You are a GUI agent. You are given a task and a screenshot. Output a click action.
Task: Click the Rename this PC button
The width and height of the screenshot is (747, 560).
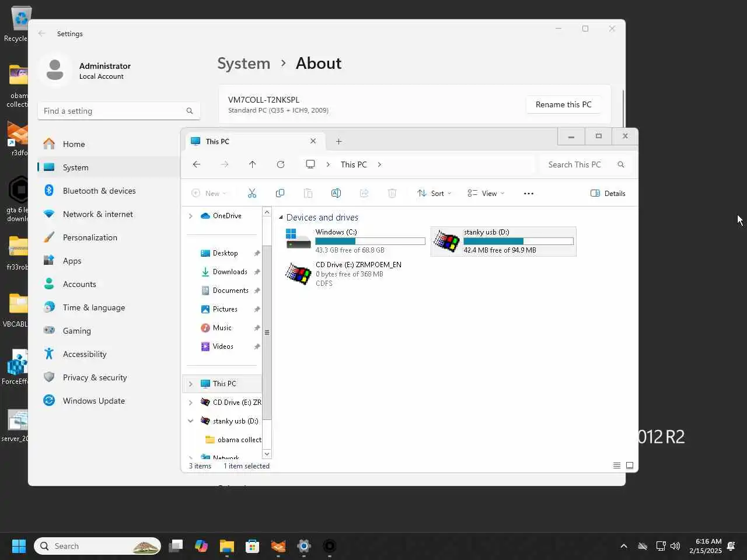[x=563, y=104]
